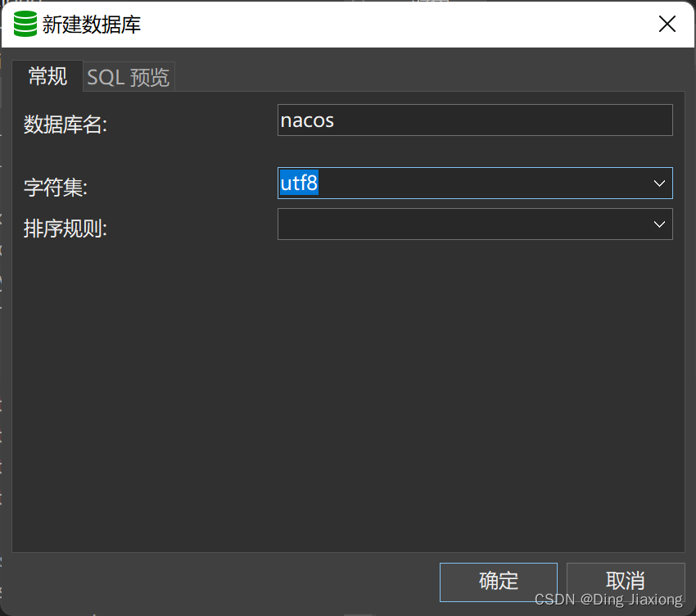The width and height of the screenshot is (696, 616).
Task: Click the green database icon in the title bar
Action: [x=24, y=24]
